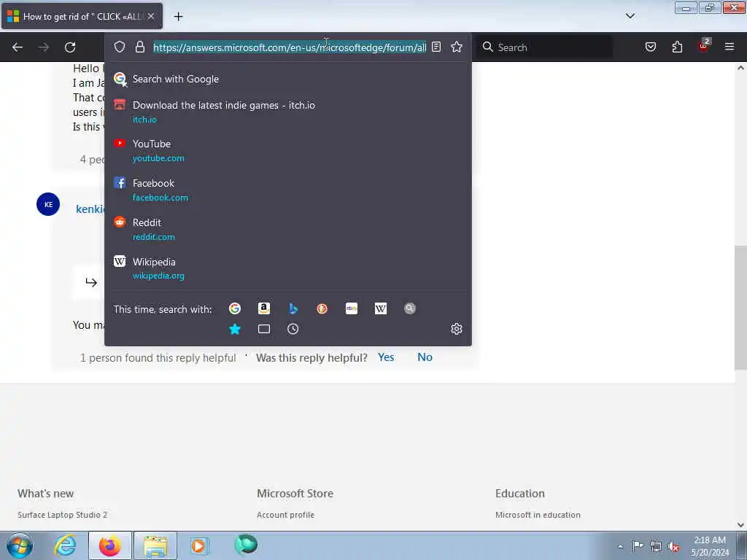
Task: Show hidden tray icons arrow
Action: [x=620, y=546]
